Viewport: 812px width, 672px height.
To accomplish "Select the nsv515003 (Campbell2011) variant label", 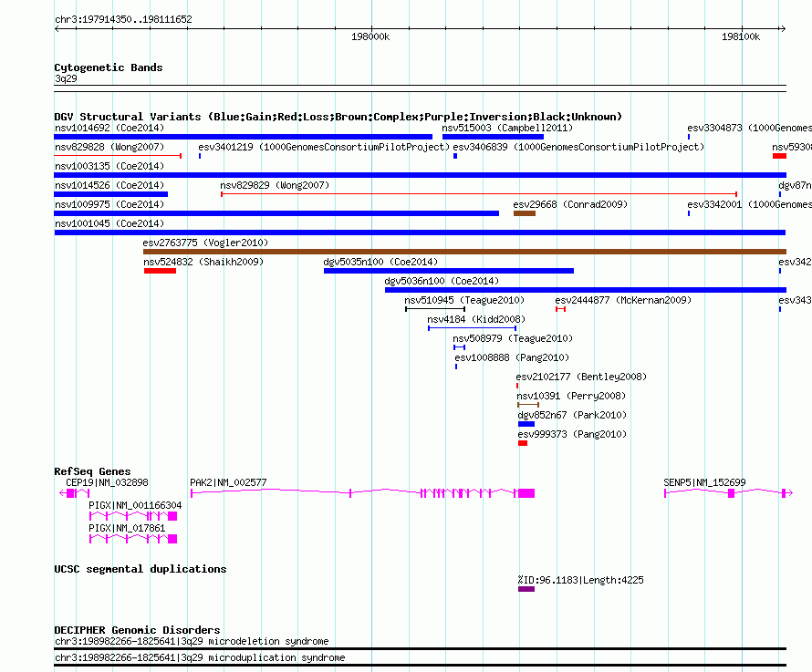I will tap(507, 128).
